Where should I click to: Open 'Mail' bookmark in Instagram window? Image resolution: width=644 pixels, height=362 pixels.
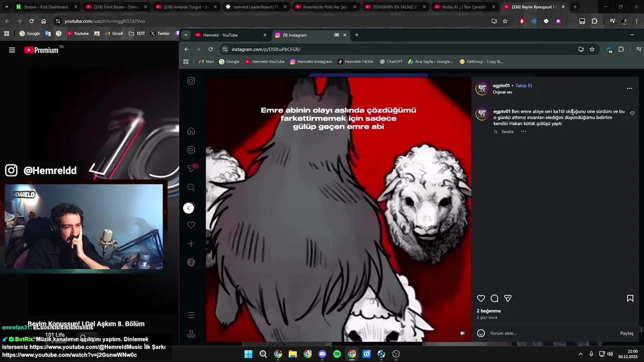206,62
